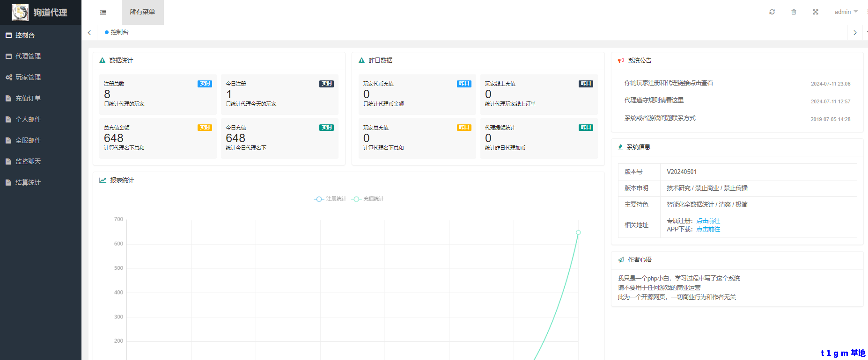Open 结算统计 in the sidebar
The image size is (868, 360).
[41, 182]
